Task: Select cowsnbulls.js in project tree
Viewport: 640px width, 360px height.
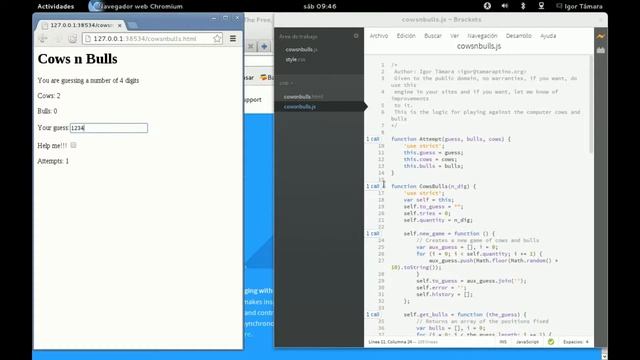Action: point(300,107)
